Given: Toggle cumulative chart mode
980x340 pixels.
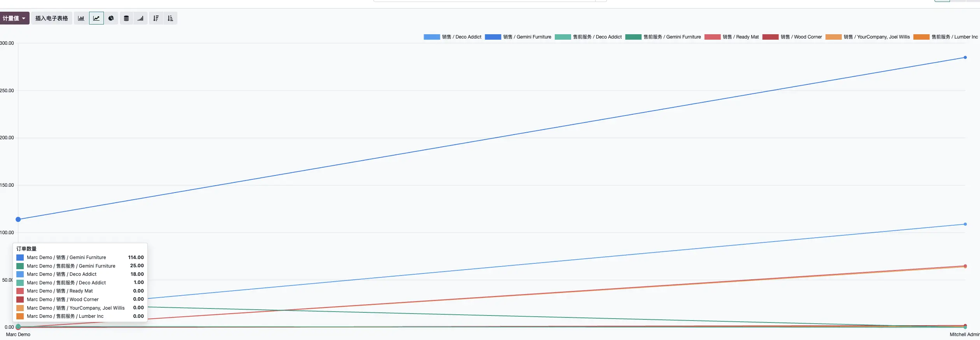Looking at the screenshot, I should [x=140, y=18].
